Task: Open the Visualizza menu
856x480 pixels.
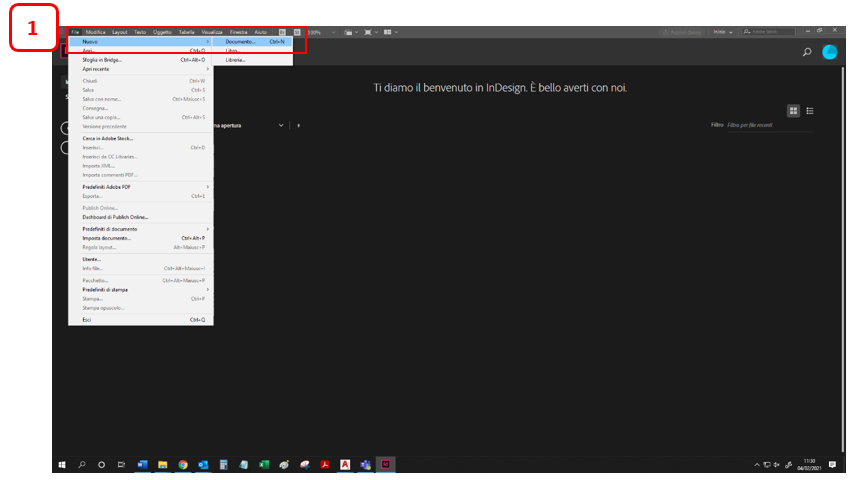Action: click(212, 32)
